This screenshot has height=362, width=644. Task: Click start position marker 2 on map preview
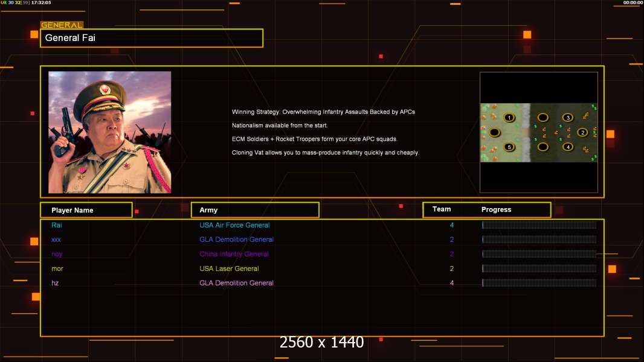pyautogui.click(x=582, y=132)
